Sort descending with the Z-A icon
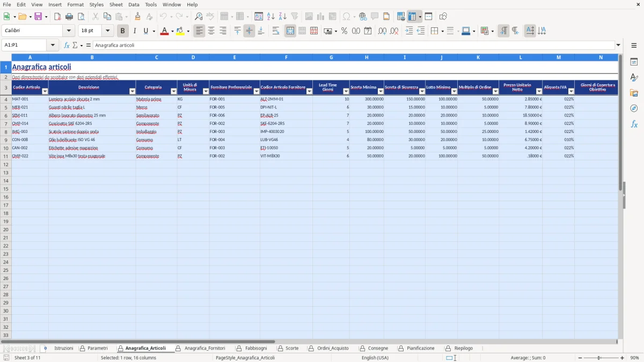This screenshot has height=362, width=644. (x=283, y=17)
